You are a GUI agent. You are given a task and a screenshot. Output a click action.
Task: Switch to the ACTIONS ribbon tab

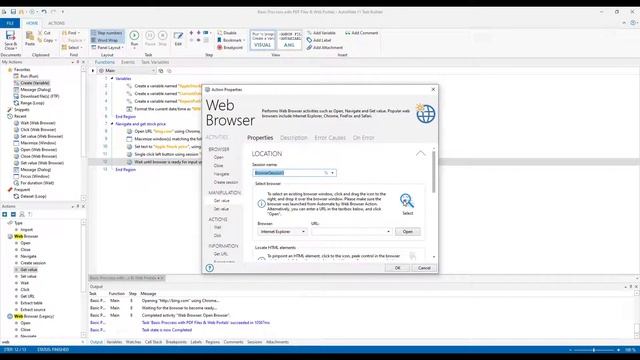click(x=56, y=23)
